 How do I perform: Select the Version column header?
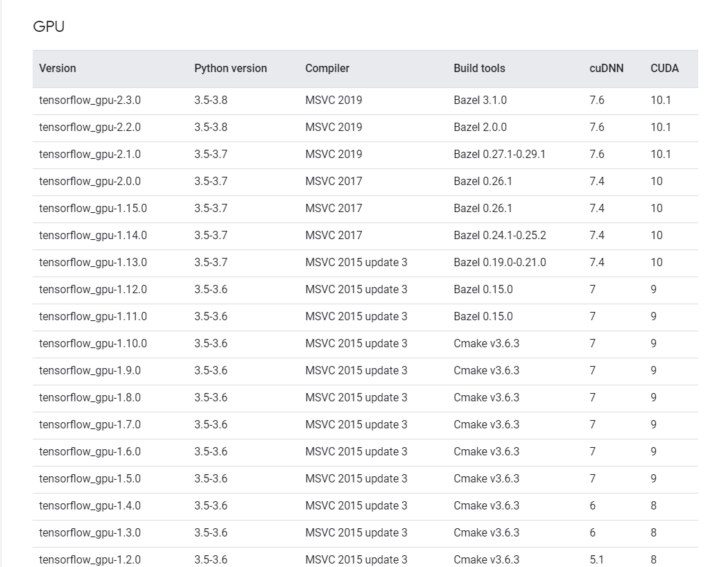[x=58, y=68]
